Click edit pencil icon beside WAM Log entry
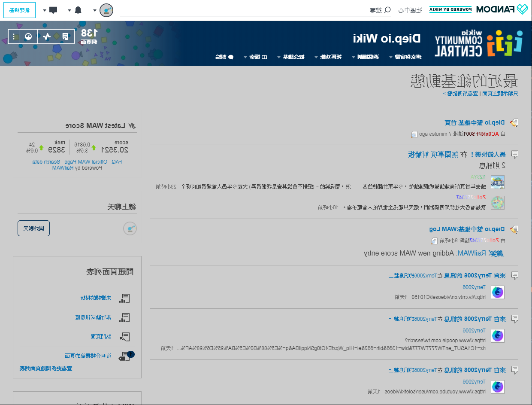The height and width of the screenshot is (405, 532). (514, 229)
